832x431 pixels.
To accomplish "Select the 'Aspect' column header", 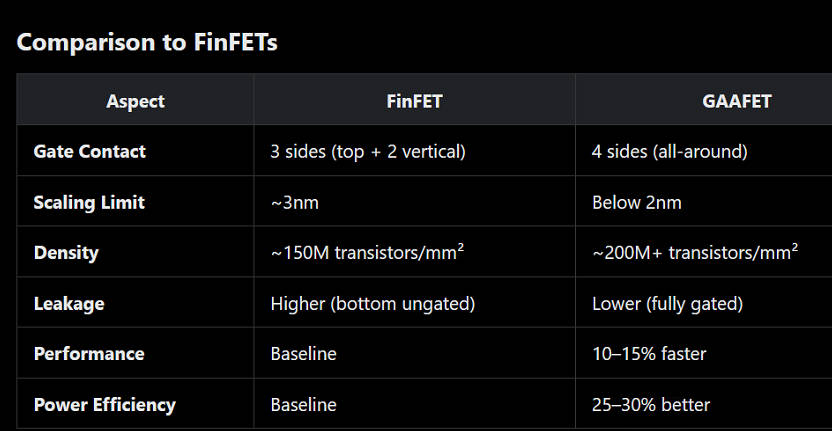I will tap(135, 101).
